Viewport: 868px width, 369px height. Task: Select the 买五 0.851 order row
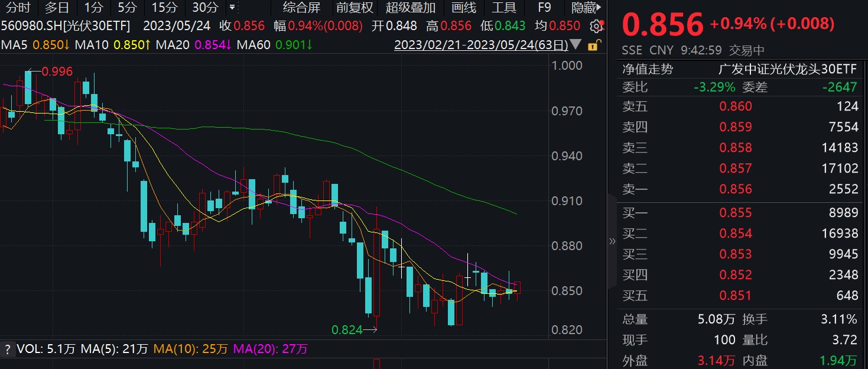[x=739, y=296]
